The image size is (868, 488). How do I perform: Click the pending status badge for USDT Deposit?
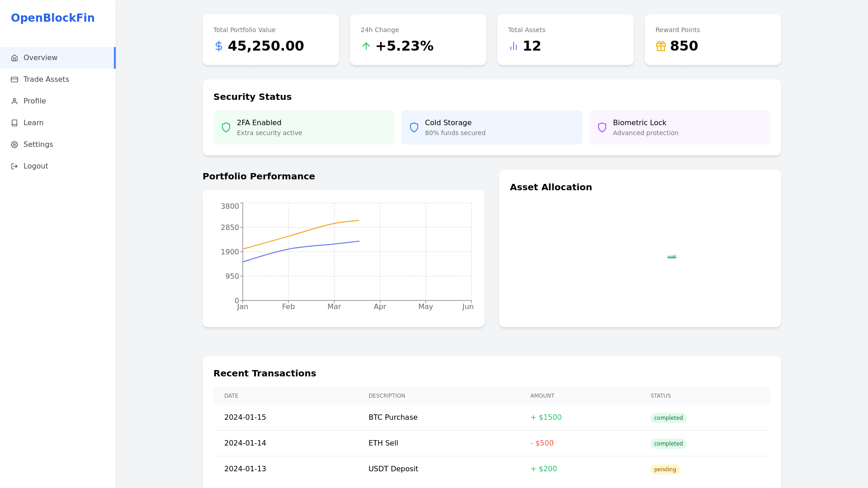pyautogui.click(x=665, y=469)
